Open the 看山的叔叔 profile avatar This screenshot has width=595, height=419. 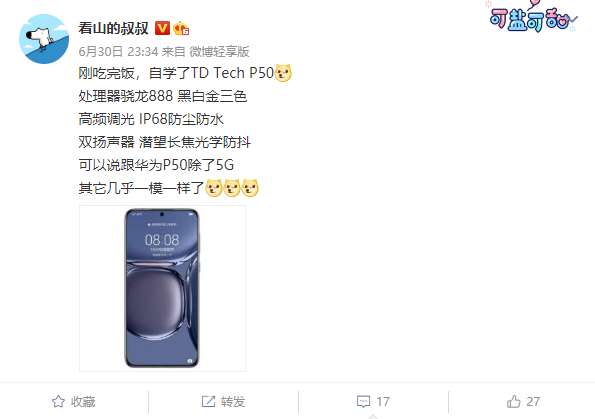click(x=44, y=39)
